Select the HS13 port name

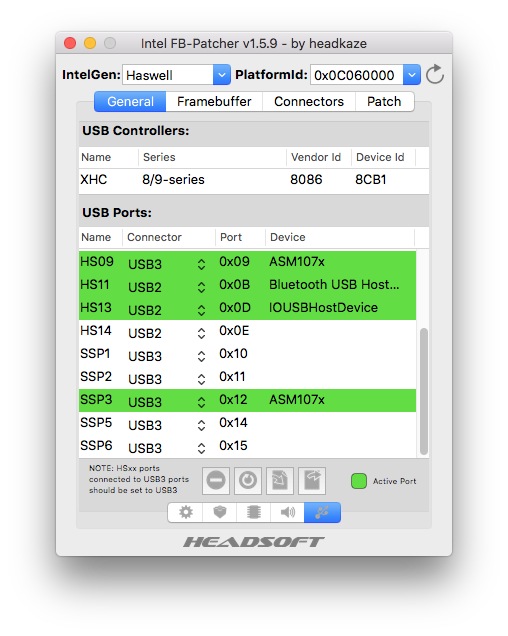(96, 308)
